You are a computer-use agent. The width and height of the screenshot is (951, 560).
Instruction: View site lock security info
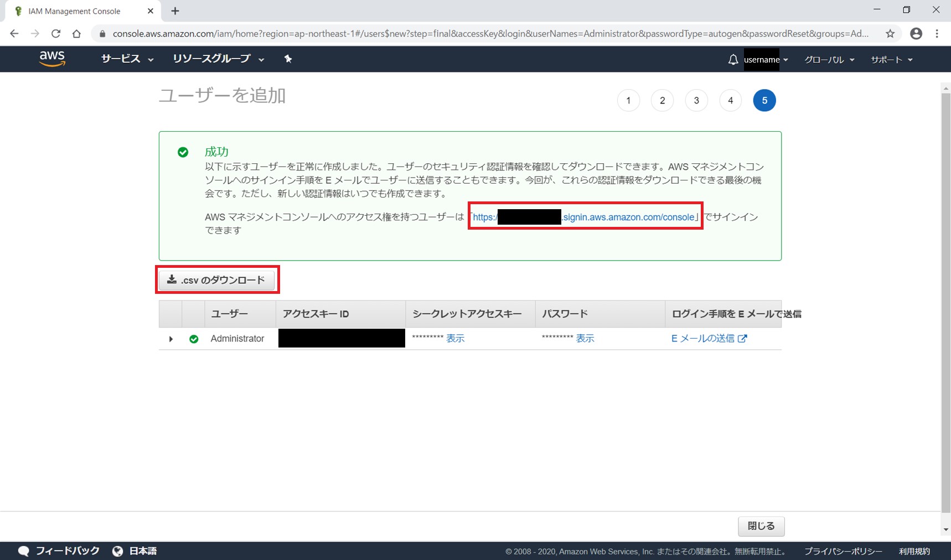coord(102,34)
